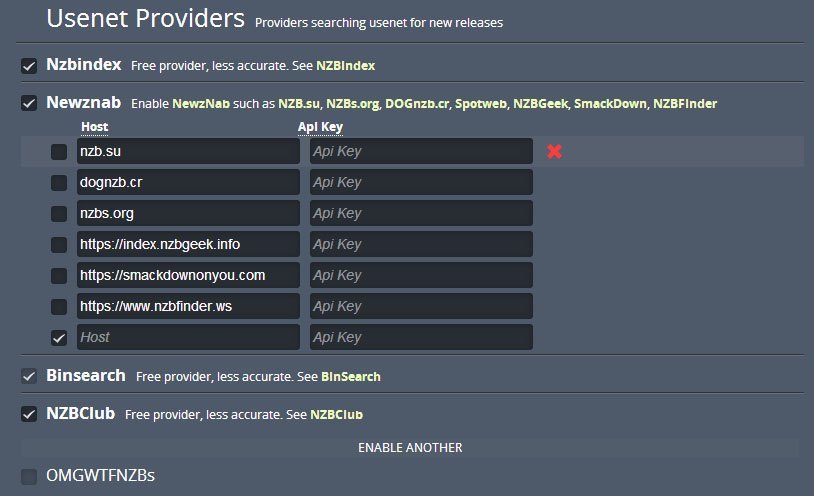This screenshot has width=814, height=496.
Task: Enable the OMGWTFNZBs provider checkbox
Action: click(29, 476)
